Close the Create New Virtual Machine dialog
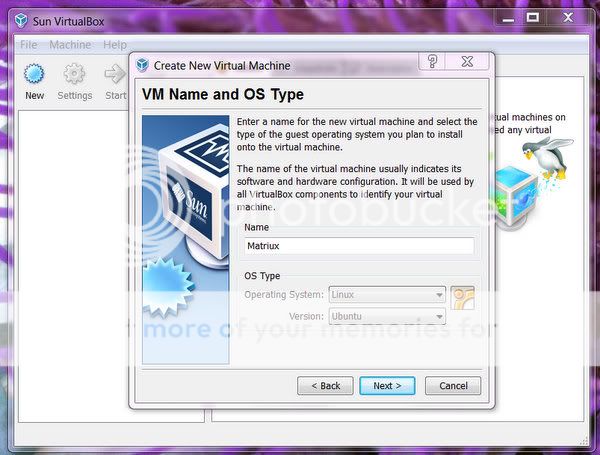 [467, 61]
